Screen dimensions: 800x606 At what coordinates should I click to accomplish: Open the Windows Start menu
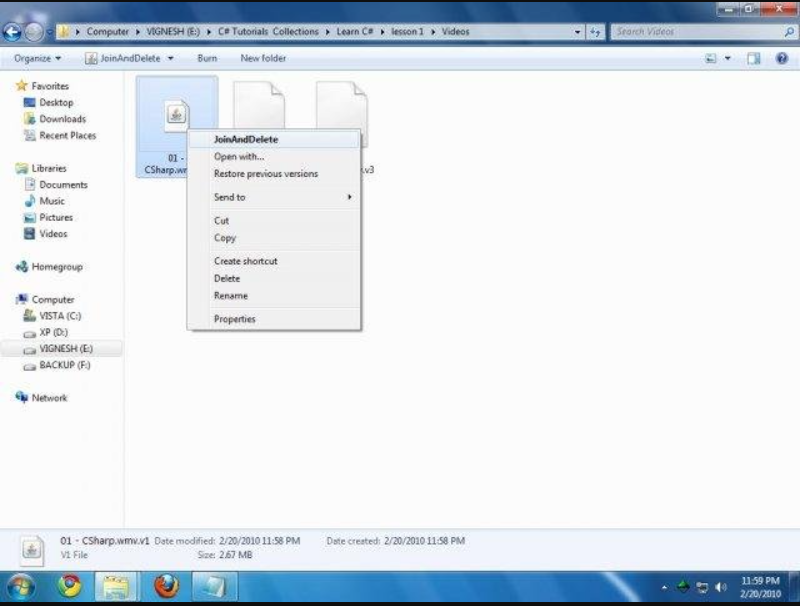coord(21,585)
